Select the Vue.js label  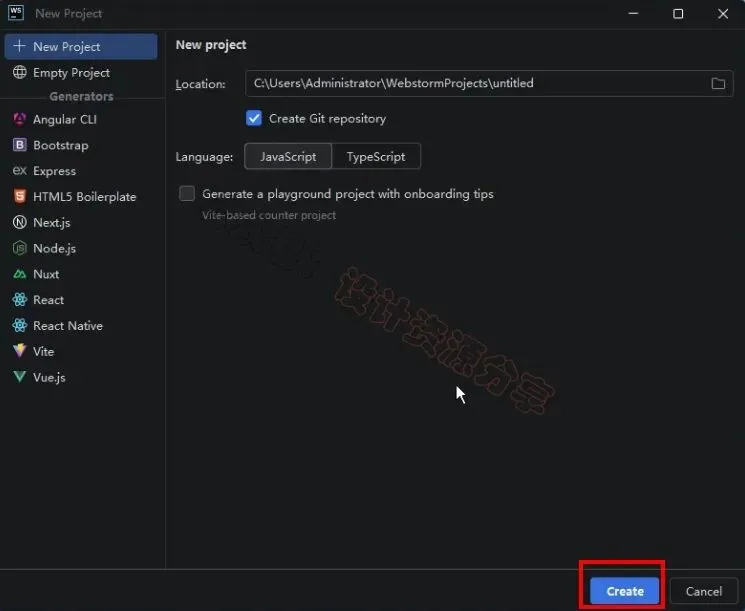point(49,377)
